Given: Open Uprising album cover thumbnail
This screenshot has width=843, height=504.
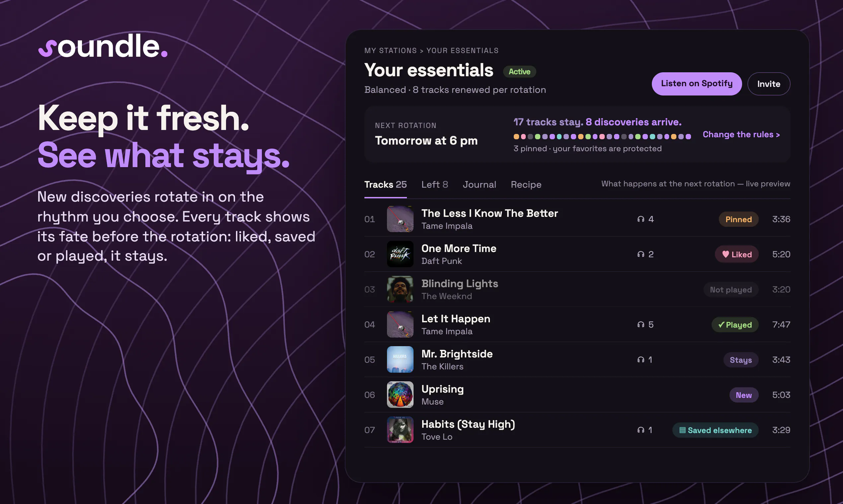Looking at the screenshot, I should coord(400,395).
